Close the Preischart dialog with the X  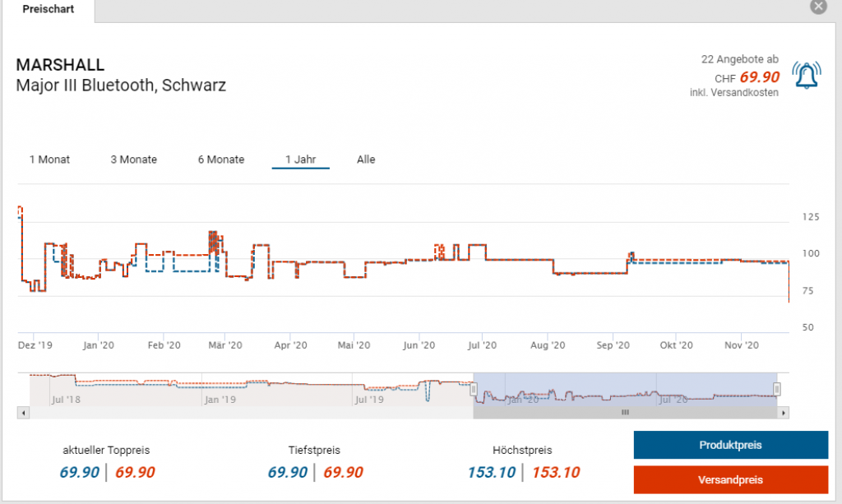pyautogui.click(x=817, y=7)
